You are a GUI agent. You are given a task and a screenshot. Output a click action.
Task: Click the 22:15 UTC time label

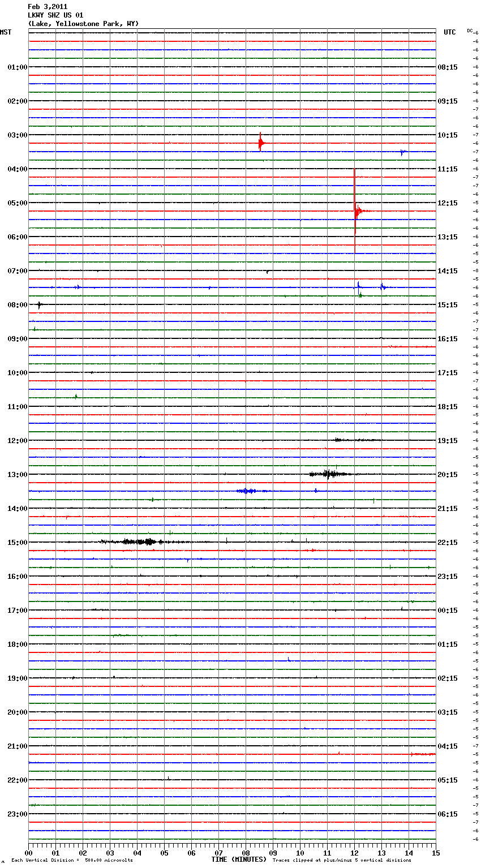tap(448, 543)
